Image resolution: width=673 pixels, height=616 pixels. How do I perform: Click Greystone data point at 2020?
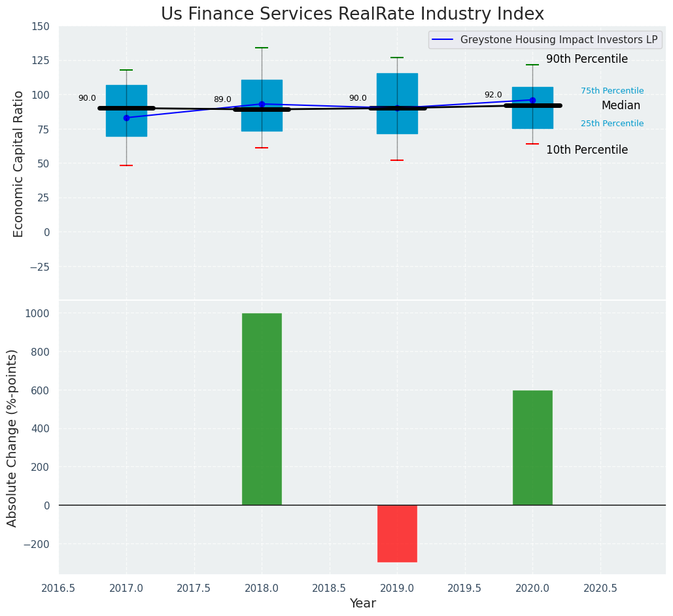click(x=532, y=100)
